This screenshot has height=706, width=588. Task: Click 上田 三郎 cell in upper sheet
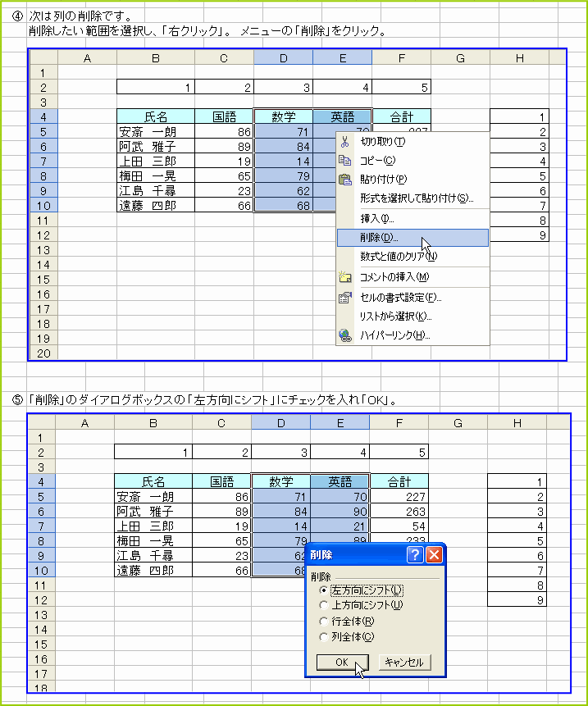(156, 162)
